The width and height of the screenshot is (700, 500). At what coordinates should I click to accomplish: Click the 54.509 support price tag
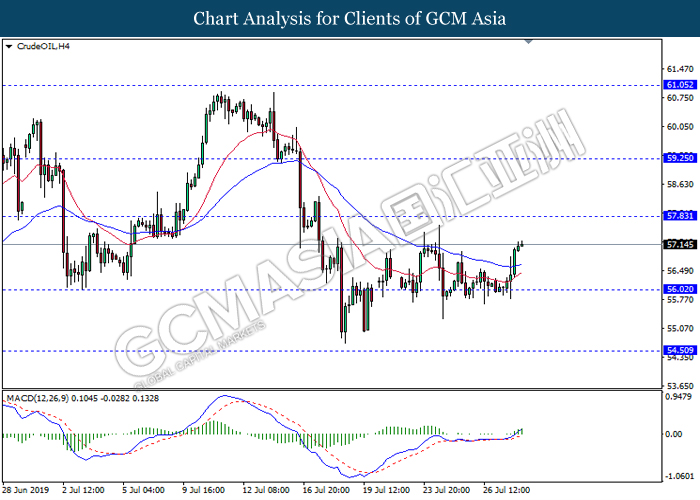[679, 351]
